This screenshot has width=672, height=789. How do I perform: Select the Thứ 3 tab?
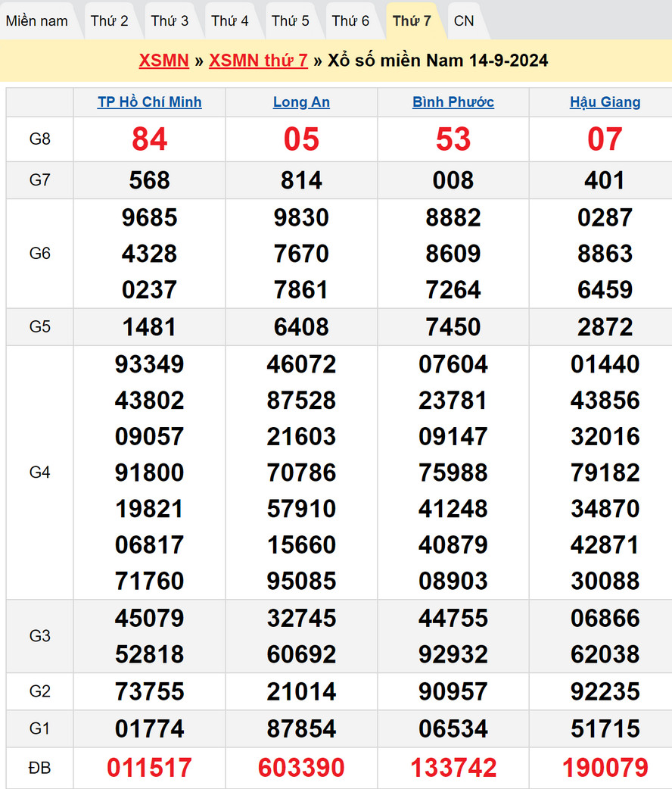pos(170,21)
